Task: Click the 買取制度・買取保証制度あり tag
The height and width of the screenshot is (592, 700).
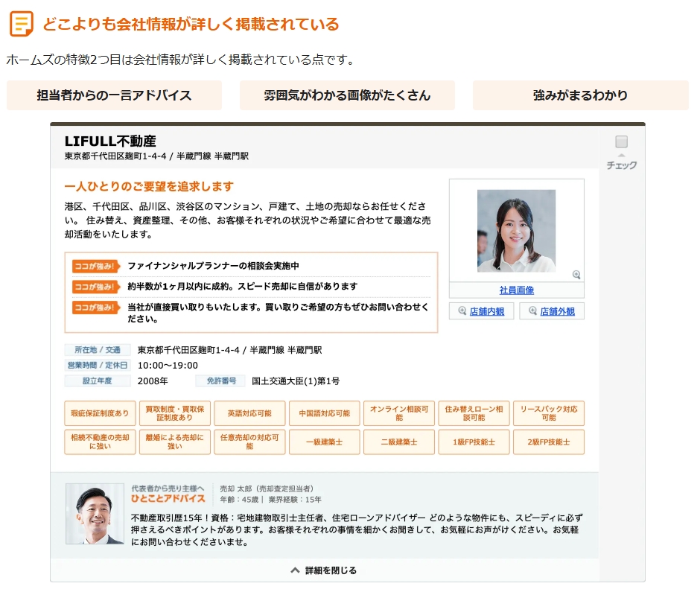Action: 174,413
